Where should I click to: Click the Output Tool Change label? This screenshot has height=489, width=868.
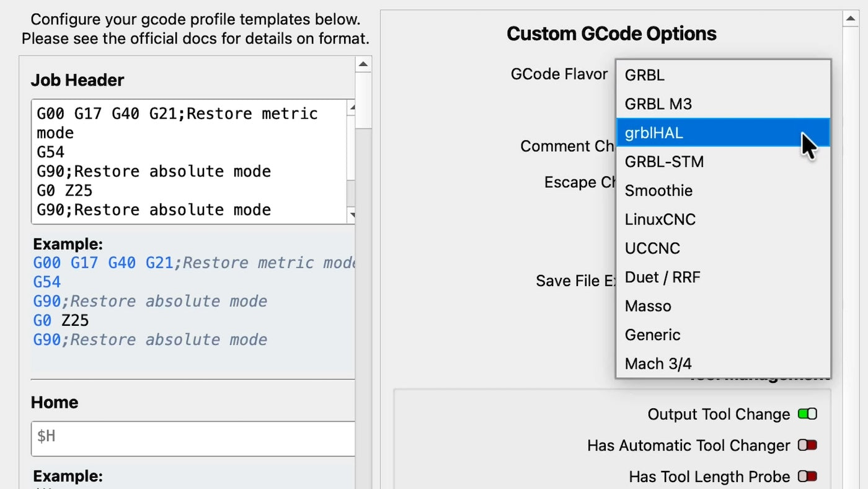tap(719, 415)
